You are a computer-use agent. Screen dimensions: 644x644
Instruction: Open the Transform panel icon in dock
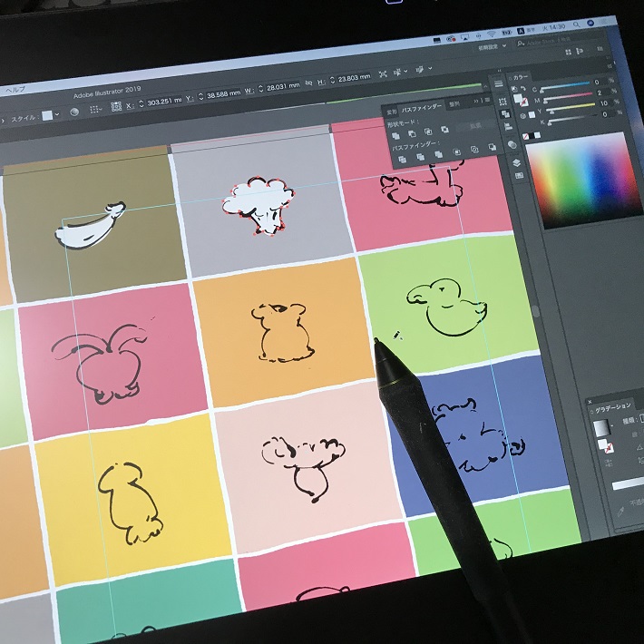503,101
